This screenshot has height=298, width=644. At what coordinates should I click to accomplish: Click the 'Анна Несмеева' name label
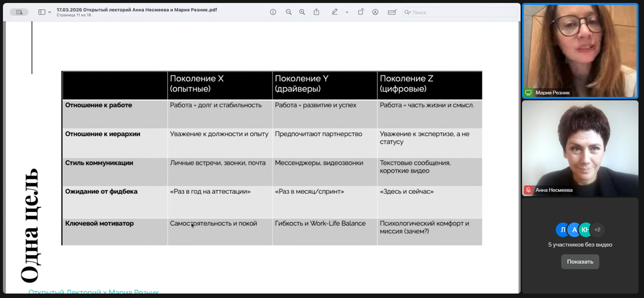(x=555, y=190)
